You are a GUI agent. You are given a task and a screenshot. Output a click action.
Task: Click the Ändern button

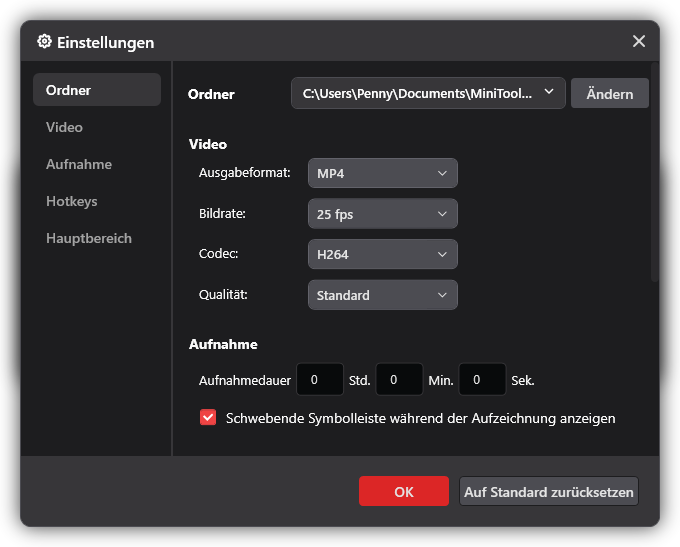tap(609, 93)
